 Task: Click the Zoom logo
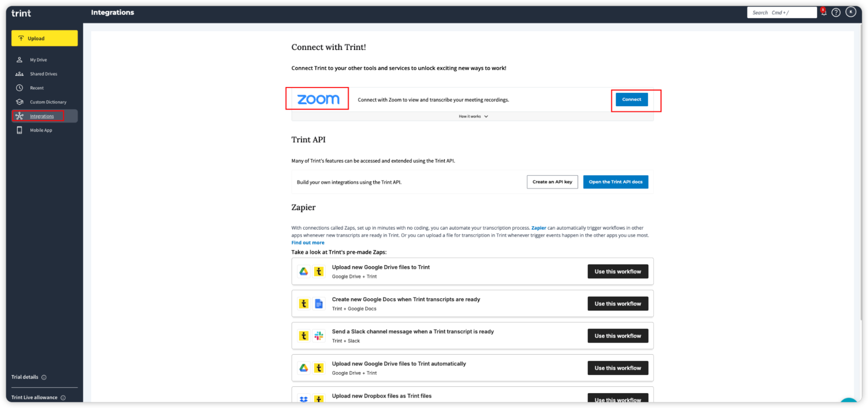318,99
